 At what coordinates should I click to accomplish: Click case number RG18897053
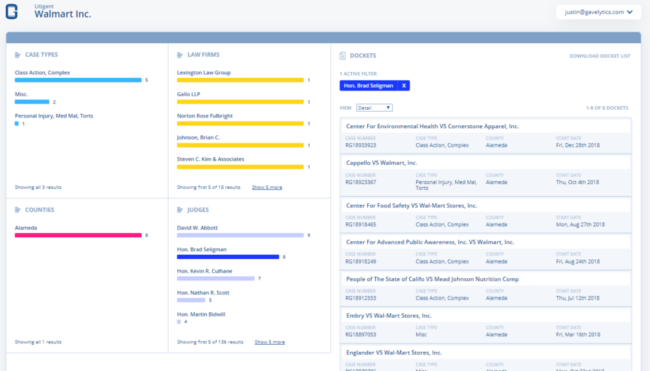[x=361, y=335]
